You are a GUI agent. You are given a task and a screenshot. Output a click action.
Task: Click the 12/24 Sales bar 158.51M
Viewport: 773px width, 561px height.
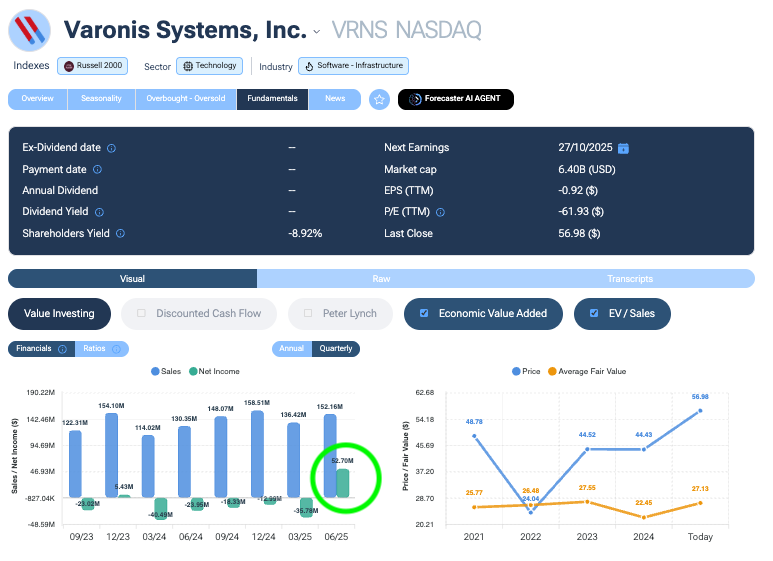click(x=257, y=454)
